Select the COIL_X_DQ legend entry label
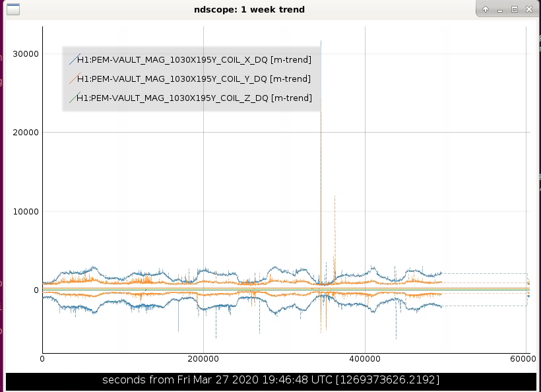This screenshot has width=541, height=392. point(194,59)
